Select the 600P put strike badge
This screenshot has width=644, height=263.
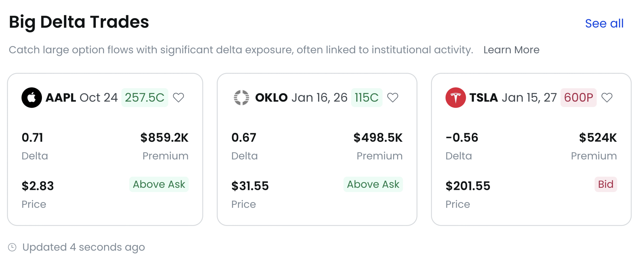tap(578, 98)
